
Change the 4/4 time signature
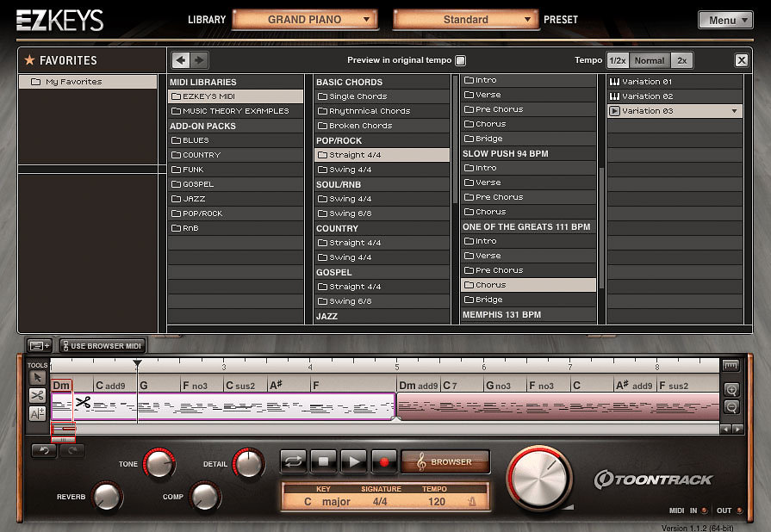click(x=380, y=502)
